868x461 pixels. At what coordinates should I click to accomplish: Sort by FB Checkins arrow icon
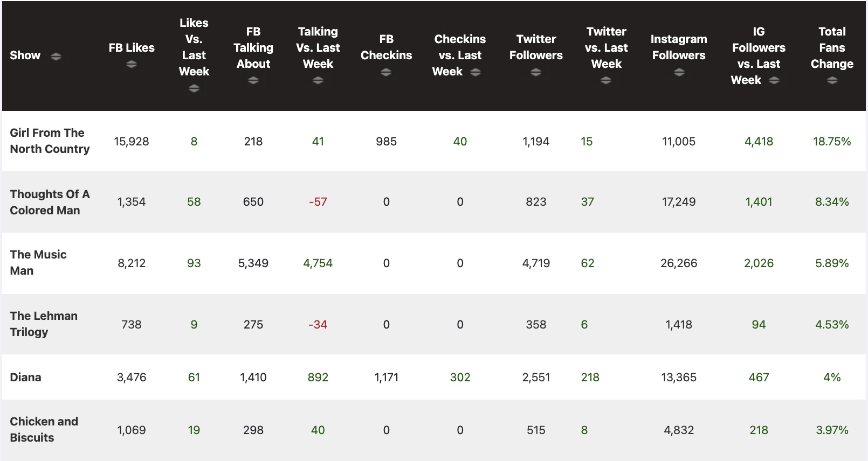click(x=386, y=73)
